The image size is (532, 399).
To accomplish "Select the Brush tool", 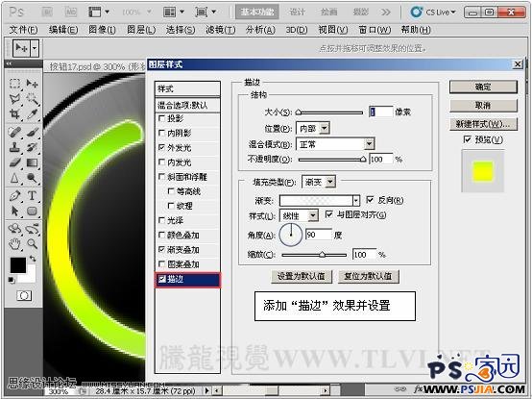I will tap(33, 132).
